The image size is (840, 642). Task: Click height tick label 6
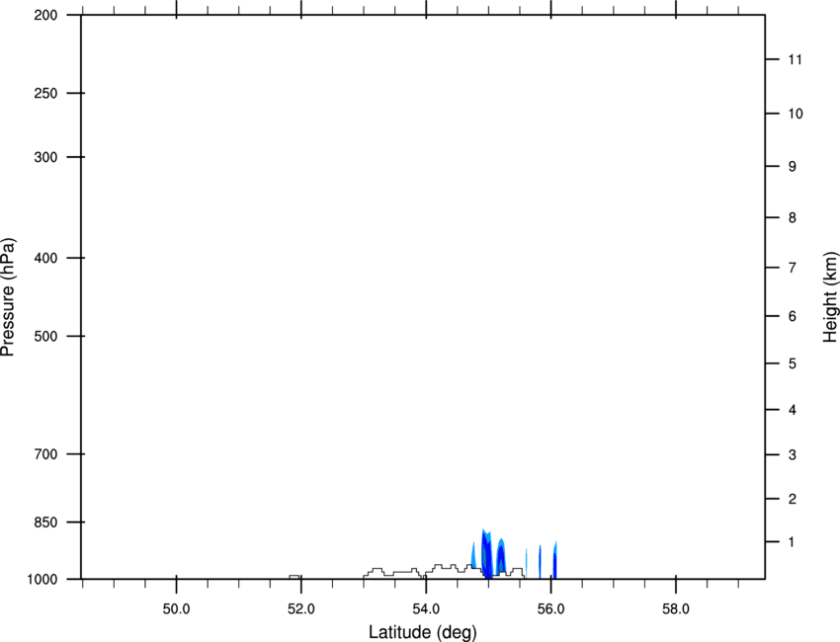(x=793, y=316)
